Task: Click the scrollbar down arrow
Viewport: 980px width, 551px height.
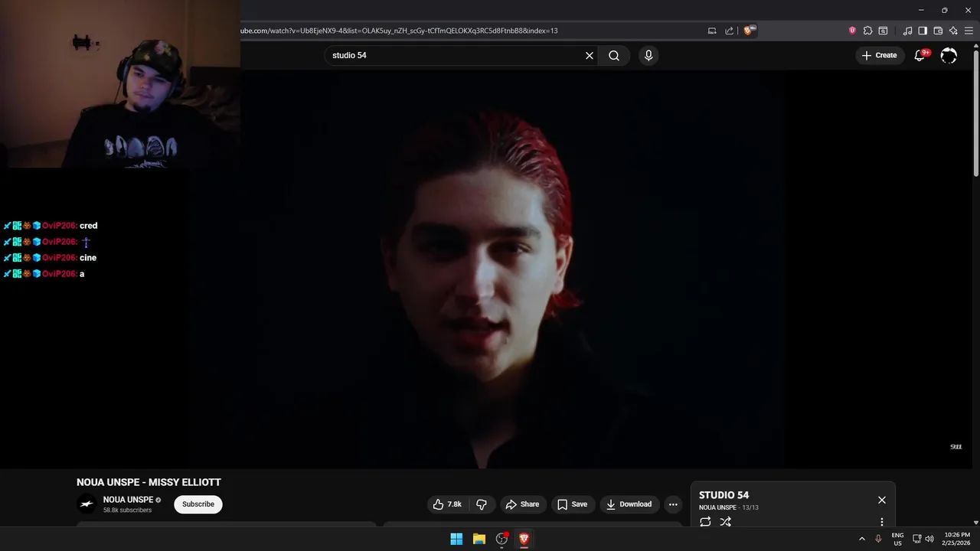Action: [x=976, y=522]
